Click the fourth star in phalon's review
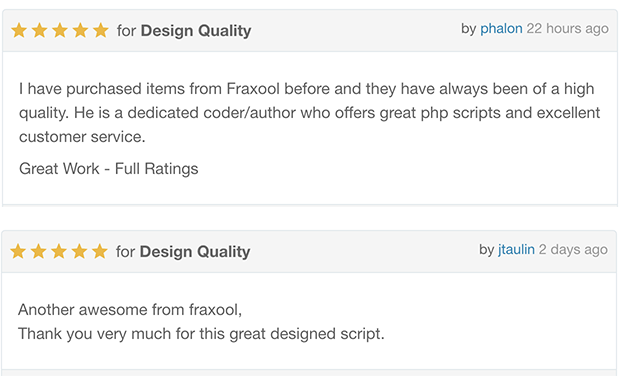Screen dimensions: 619x386 (x=81, y=30)
